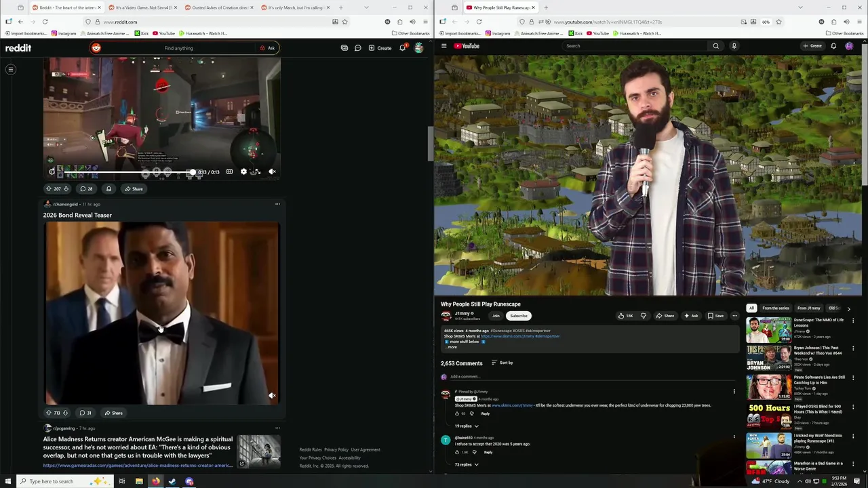
Task: Open the Reddit home logo
Action: coord(18,48)
